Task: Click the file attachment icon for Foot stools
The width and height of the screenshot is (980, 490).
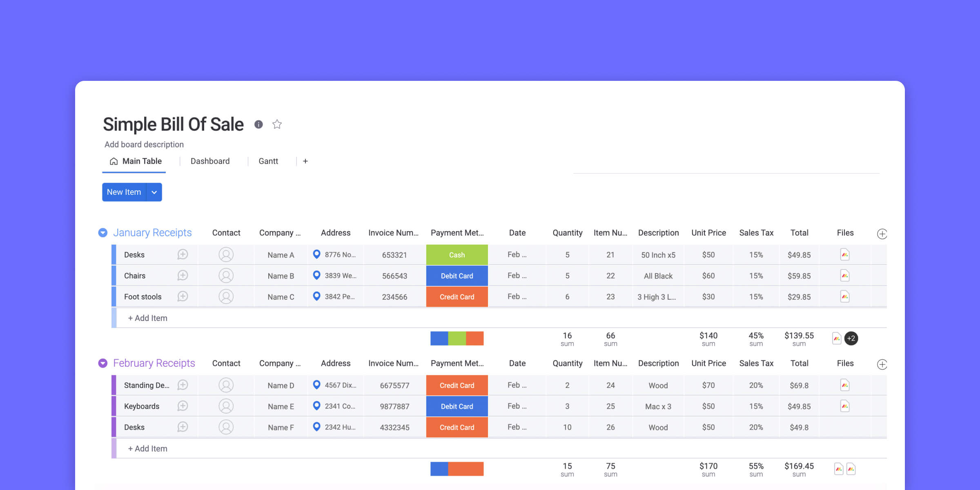Action: [x=844, y=296]
